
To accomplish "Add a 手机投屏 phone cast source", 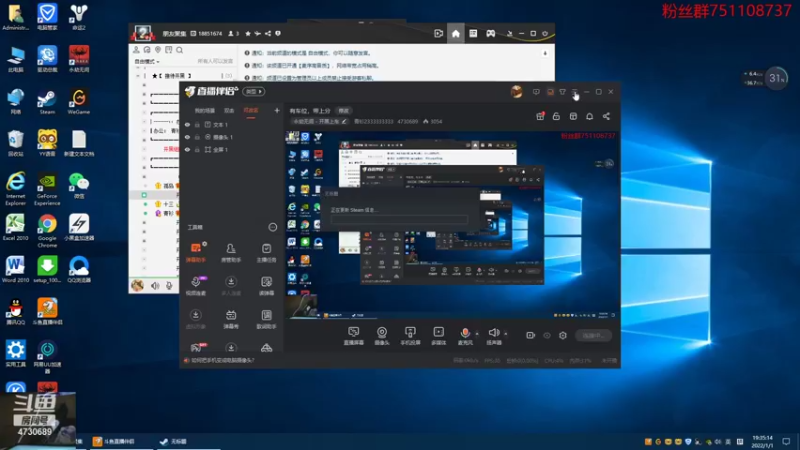I will [x=410, y=336].
